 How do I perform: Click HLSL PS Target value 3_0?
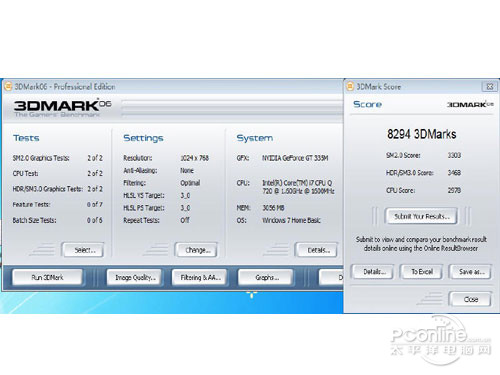(x=185, y=208)
